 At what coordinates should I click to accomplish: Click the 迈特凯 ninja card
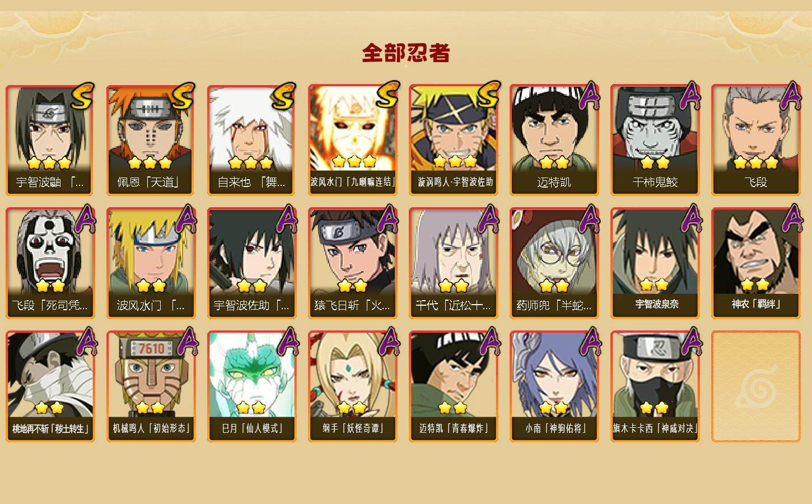point(554,140)
